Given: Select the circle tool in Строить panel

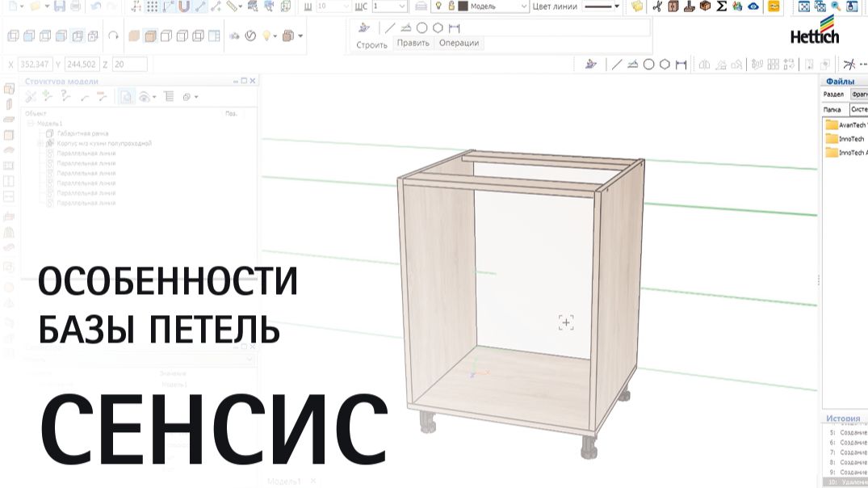Looking at the screenshot, I should pyautogui.click(x=421, y=27).
